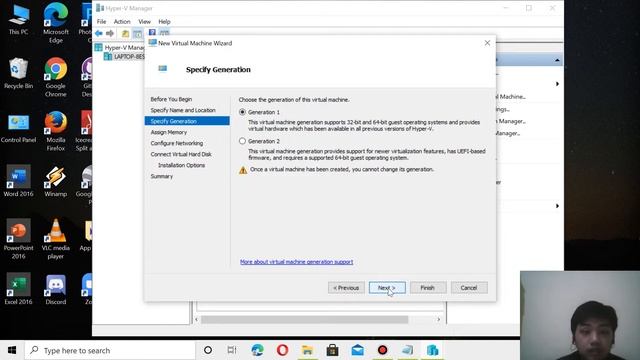Go to Assign Memory step
Viewport: 640px width, 360px height.
(169, 132)
